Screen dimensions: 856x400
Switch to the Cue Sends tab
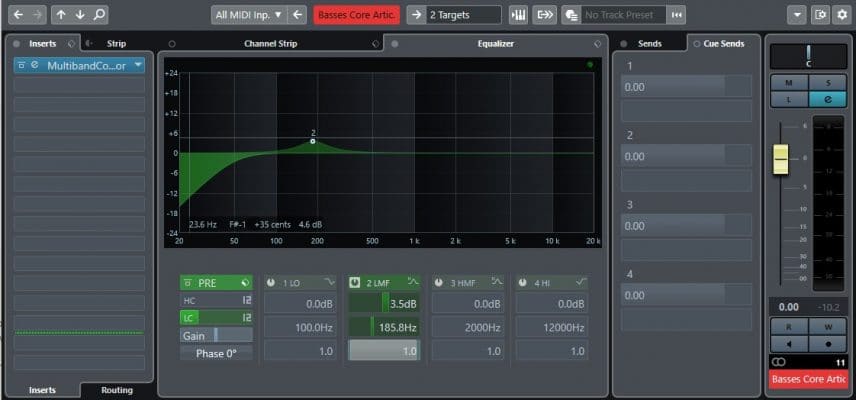(724, 44)
